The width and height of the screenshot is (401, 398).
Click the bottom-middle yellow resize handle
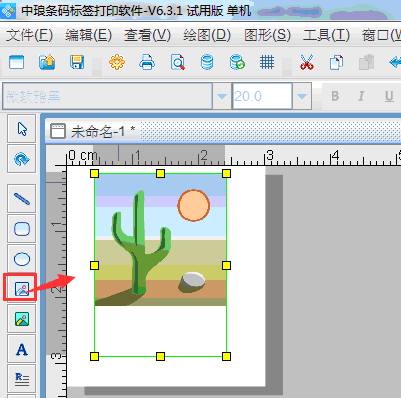click(x=160, y=356)
